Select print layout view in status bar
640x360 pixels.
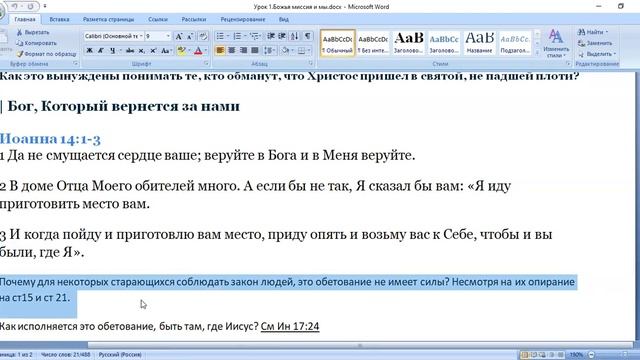pos(524,355)
